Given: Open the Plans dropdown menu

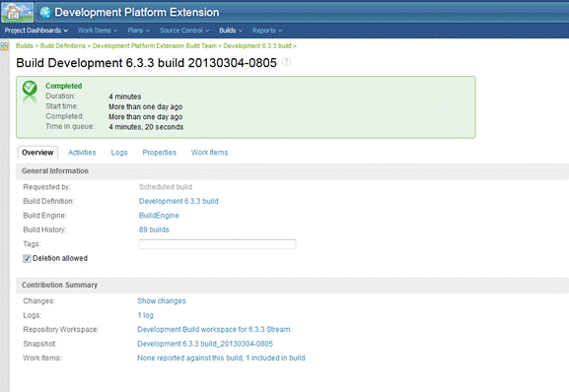Looking at the screenshot, I should coord(139,31).
